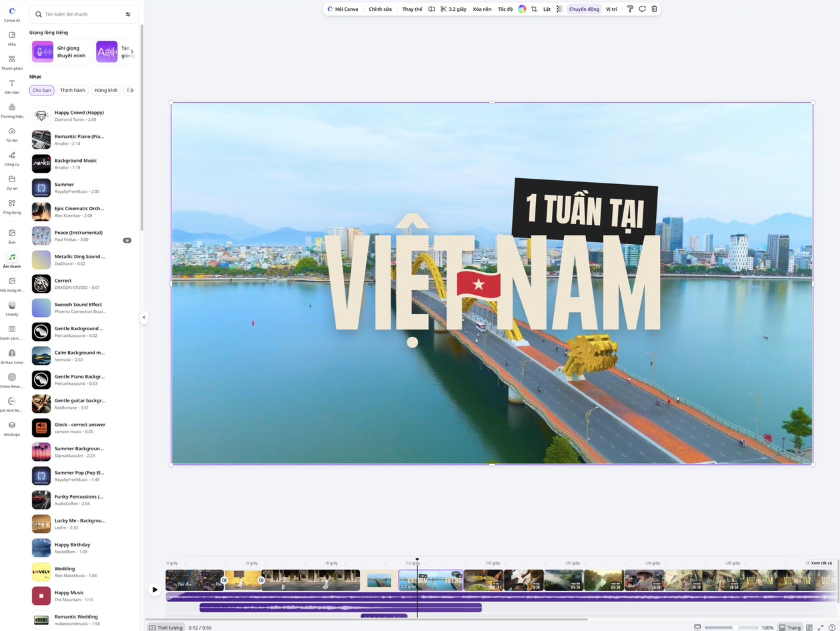Open the help question mark icon
The width and height of the screenshot is (840, 631).
click(x=831, y=628)
